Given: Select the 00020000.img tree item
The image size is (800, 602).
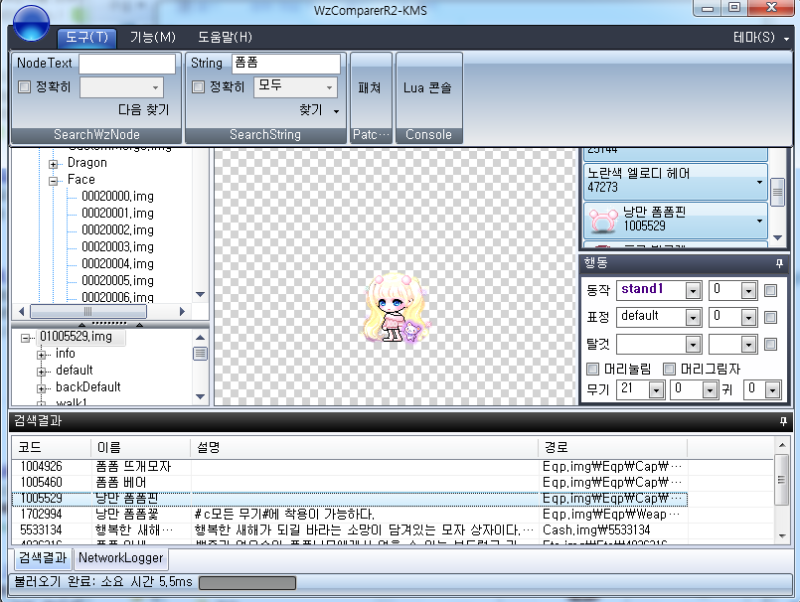Looking at the screenshot, I should pyautogui.click(x=117, y=196).
